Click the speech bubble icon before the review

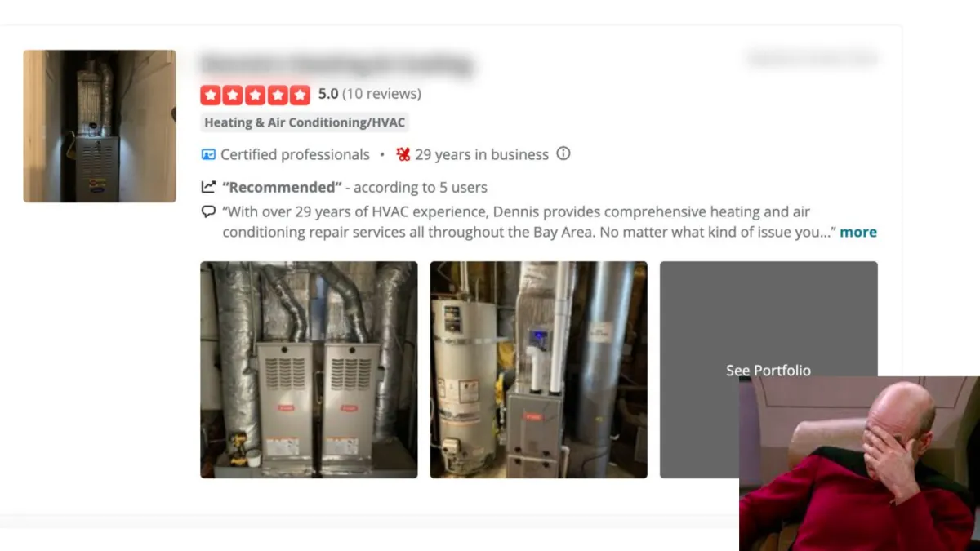pos(208,211)
